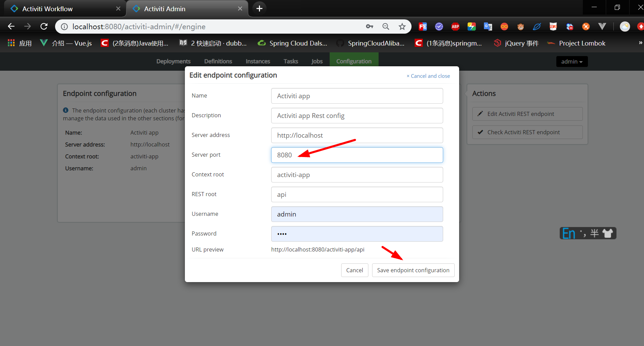Focus the Name input field

tap(357, 96)
